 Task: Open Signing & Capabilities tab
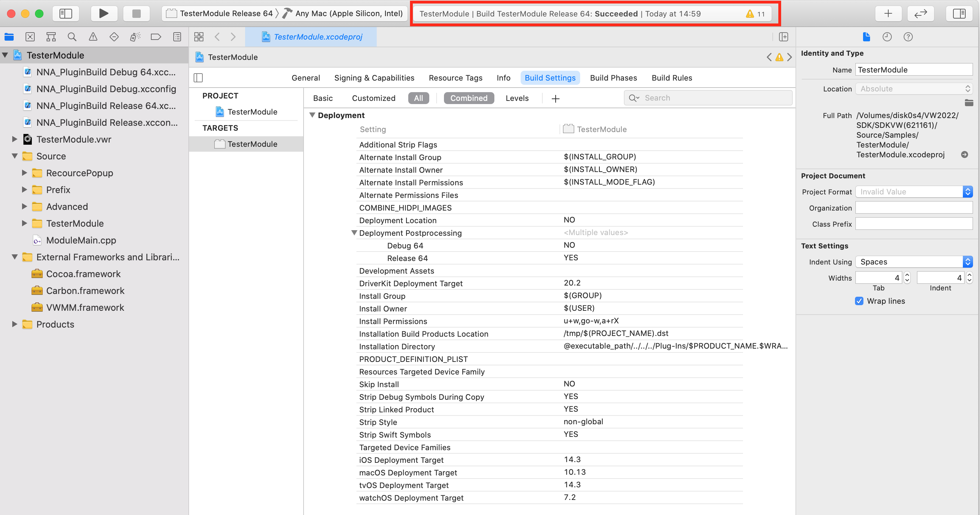[374, 78]
